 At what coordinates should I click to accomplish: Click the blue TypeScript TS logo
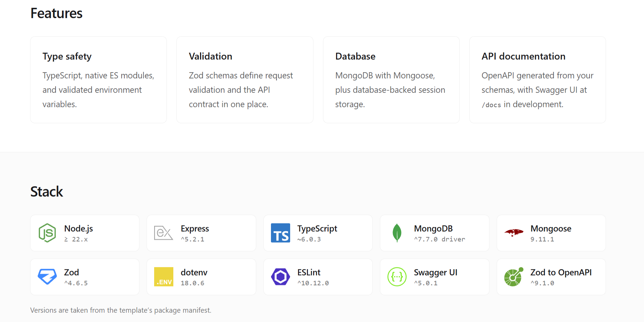(280, 233)
